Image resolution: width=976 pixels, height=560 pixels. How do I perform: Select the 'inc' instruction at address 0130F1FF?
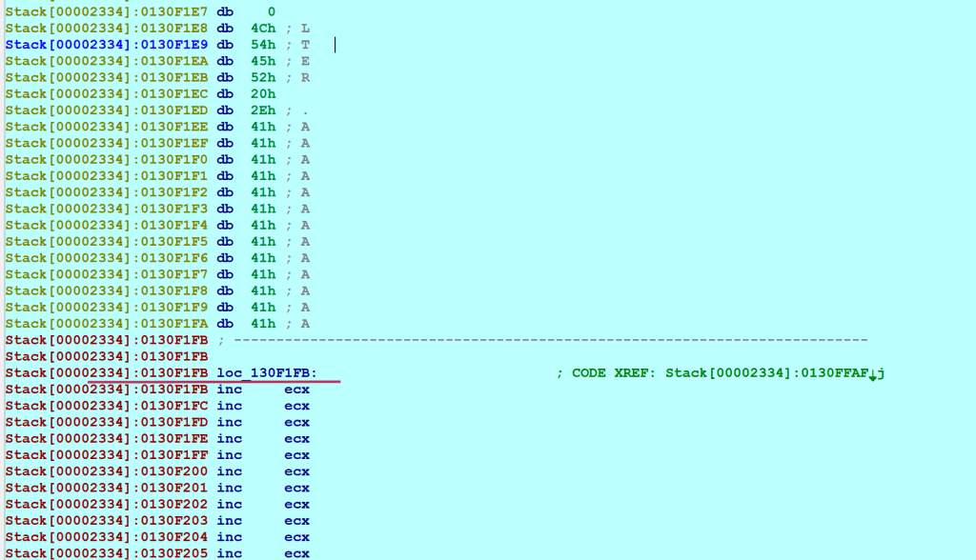(229, 455)
